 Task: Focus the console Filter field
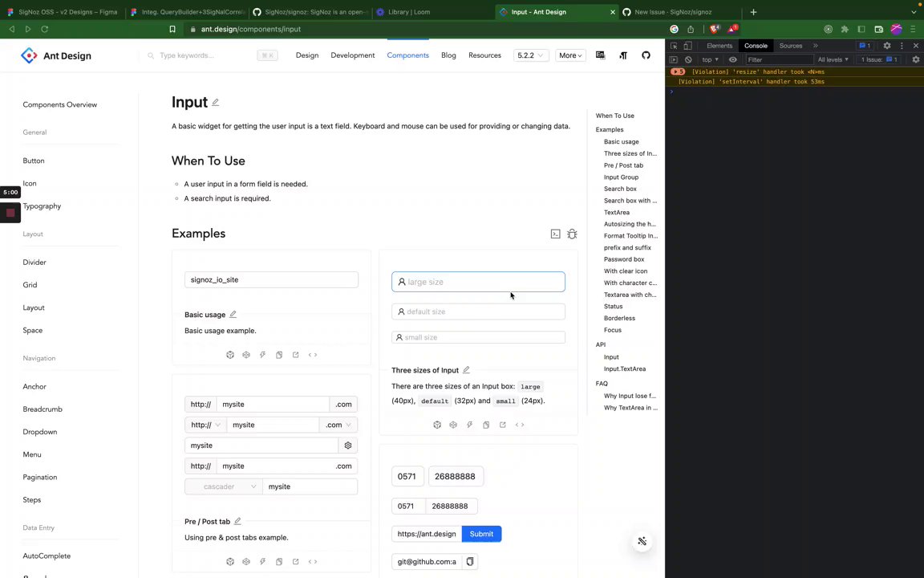point(779,59)
